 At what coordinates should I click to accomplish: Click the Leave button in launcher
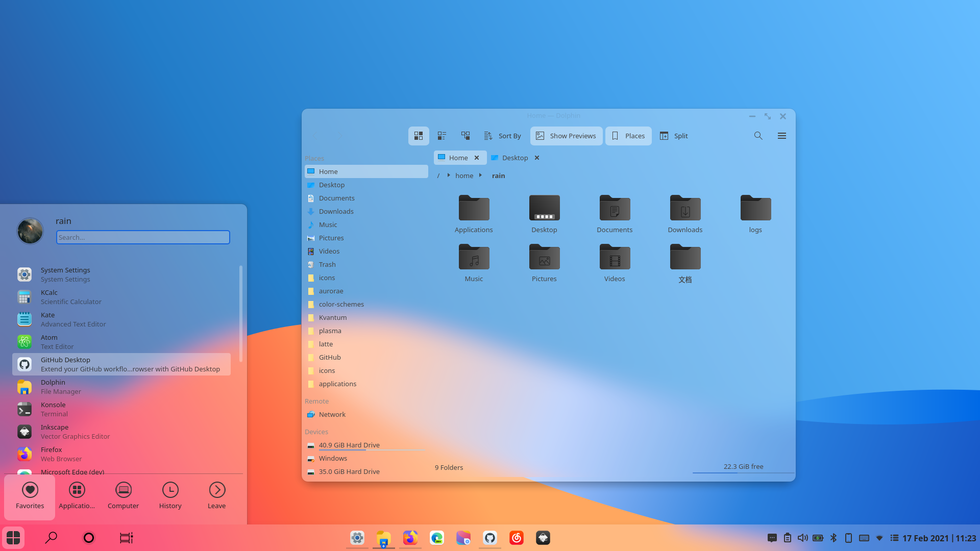coord(217,496)
